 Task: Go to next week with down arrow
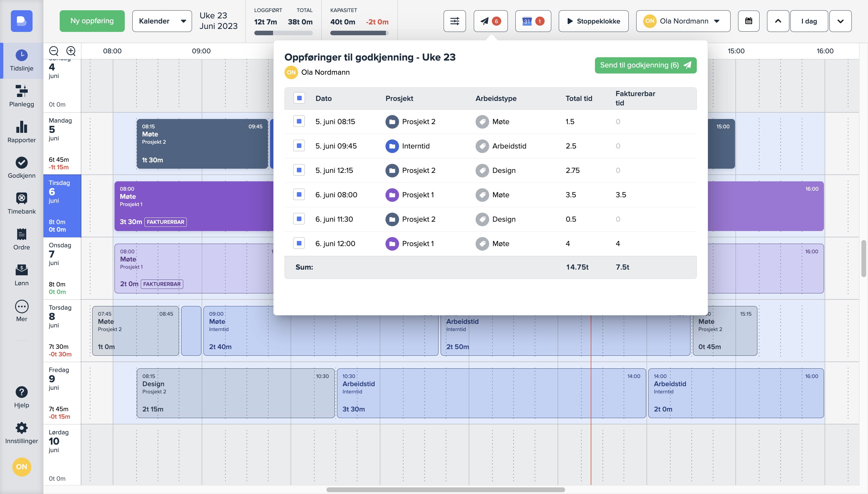click(840, 21)
